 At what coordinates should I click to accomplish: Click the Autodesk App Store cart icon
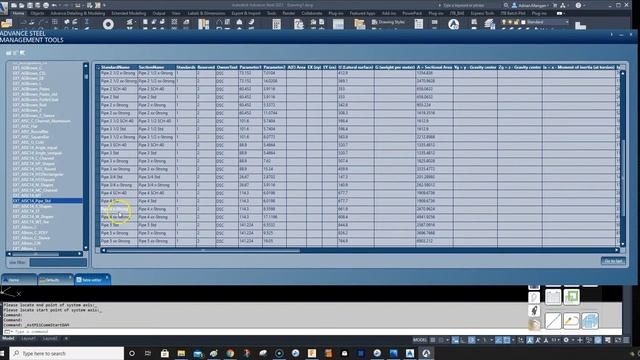(555, 5)
